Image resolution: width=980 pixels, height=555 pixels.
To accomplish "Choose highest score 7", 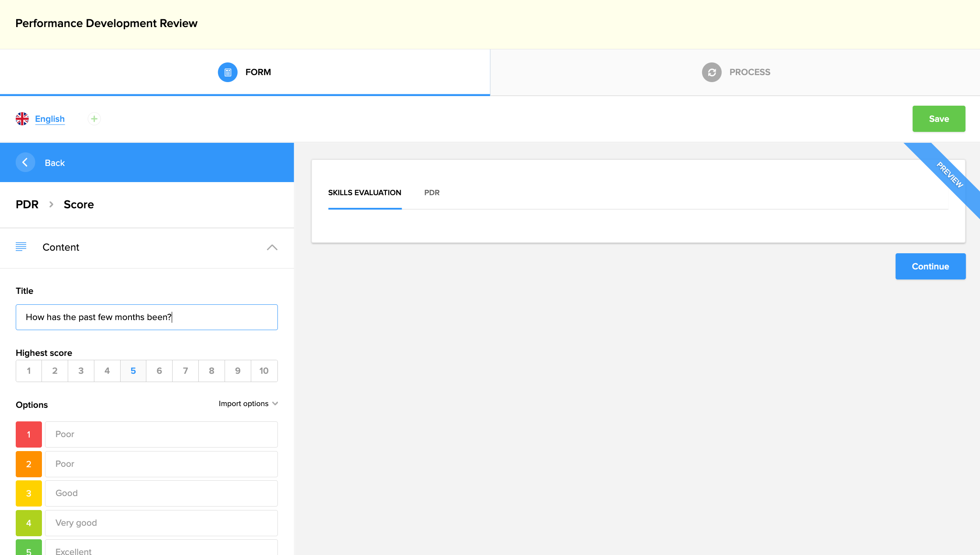I will point(185,371).
